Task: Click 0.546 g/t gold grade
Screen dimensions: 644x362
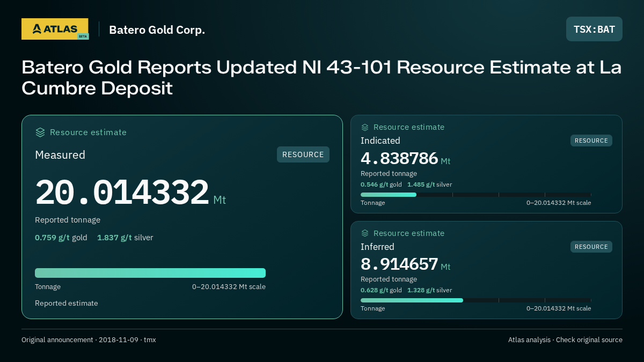Action: pos(381,184)
